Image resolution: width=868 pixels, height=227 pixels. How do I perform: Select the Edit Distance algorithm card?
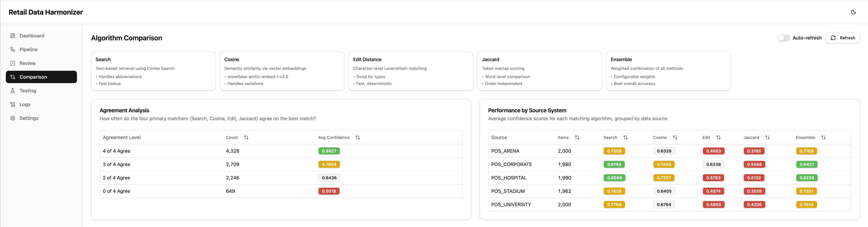(x=411, y=71)
